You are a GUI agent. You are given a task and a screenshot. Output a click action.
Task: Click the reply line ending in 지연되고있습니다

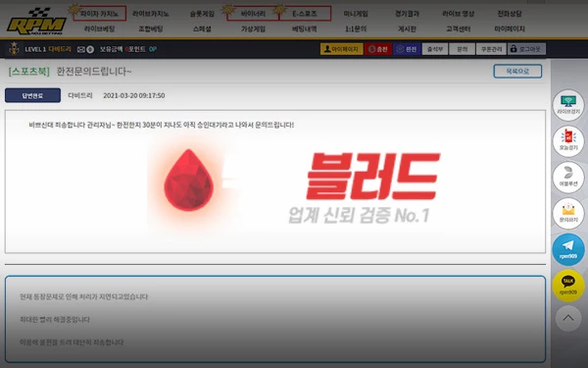pos(84,296)
